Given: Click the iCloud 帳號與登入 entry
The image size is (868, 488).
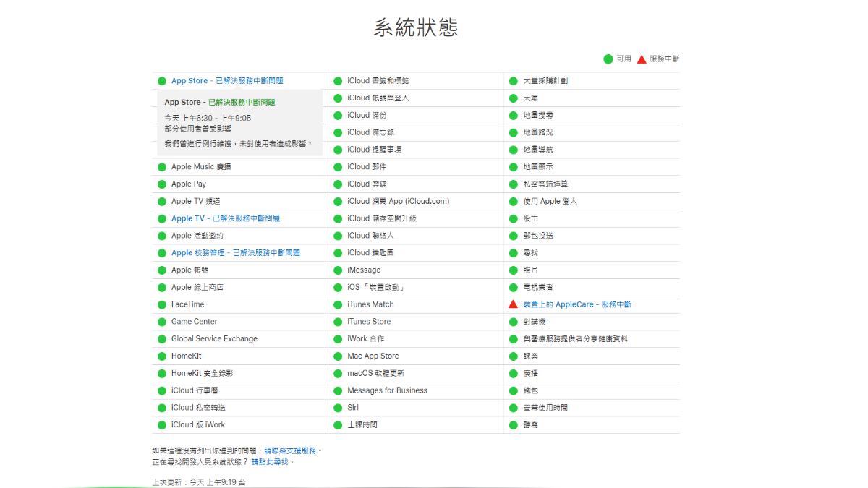Looking at the screenshot, I should [378, 98].
